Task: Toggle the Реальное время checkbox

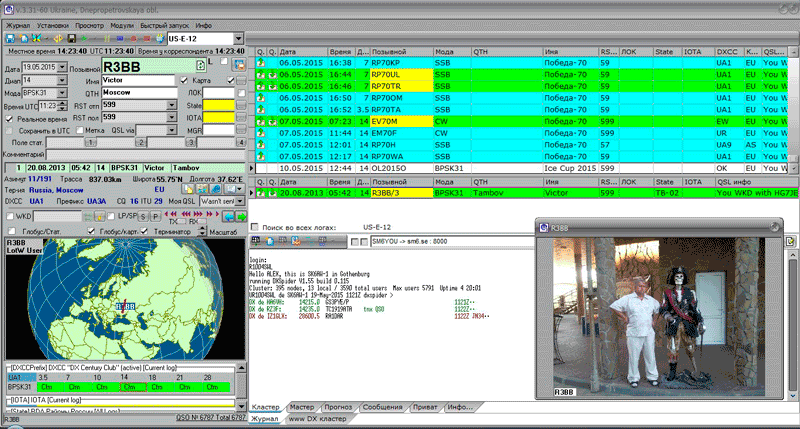Action: (x=10, y=118)
